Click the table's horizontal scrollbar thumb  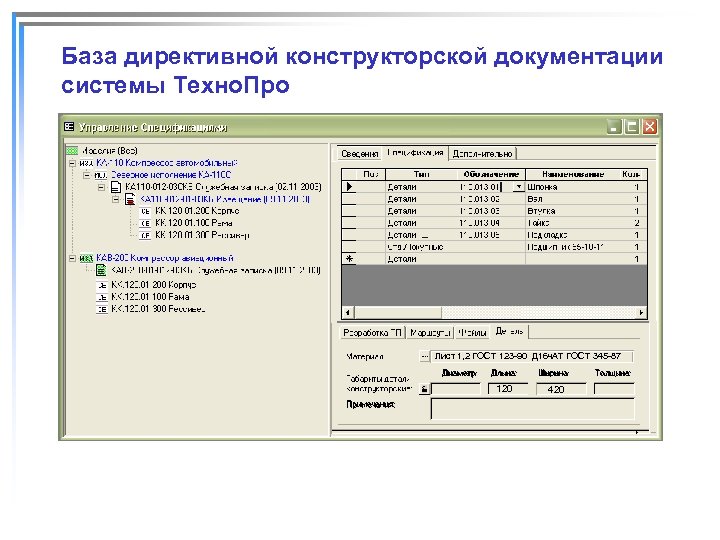(398, 313)
